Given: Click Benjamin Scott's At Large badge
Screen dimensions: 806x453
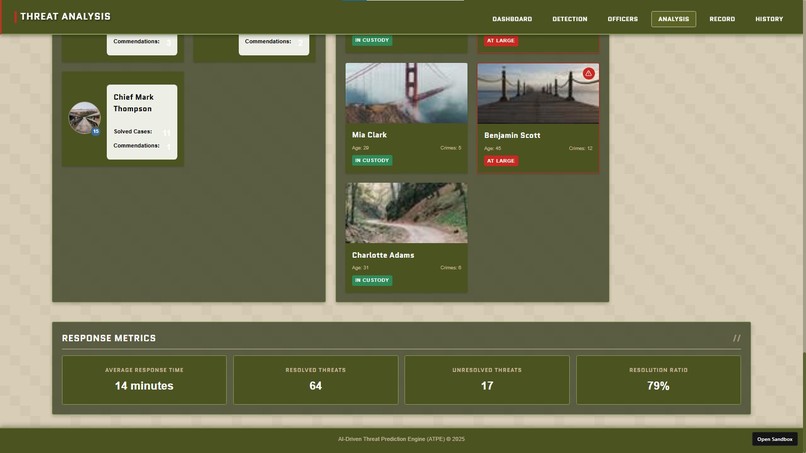Looking at the screenshot, I should point(501,161).
